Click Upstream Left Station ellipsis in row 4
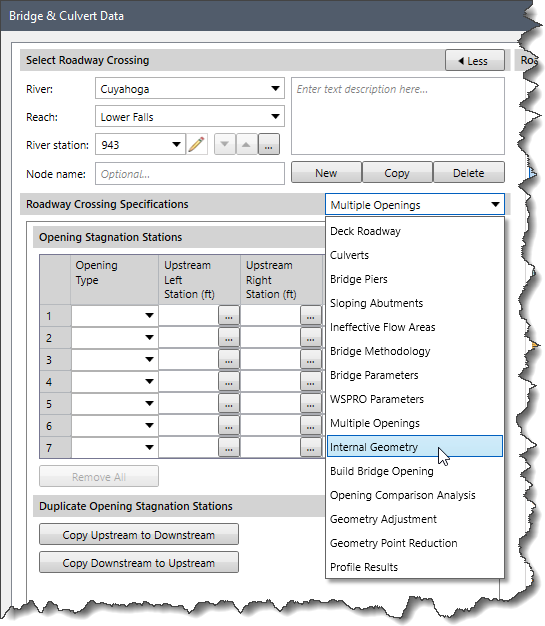 point(229,382)
